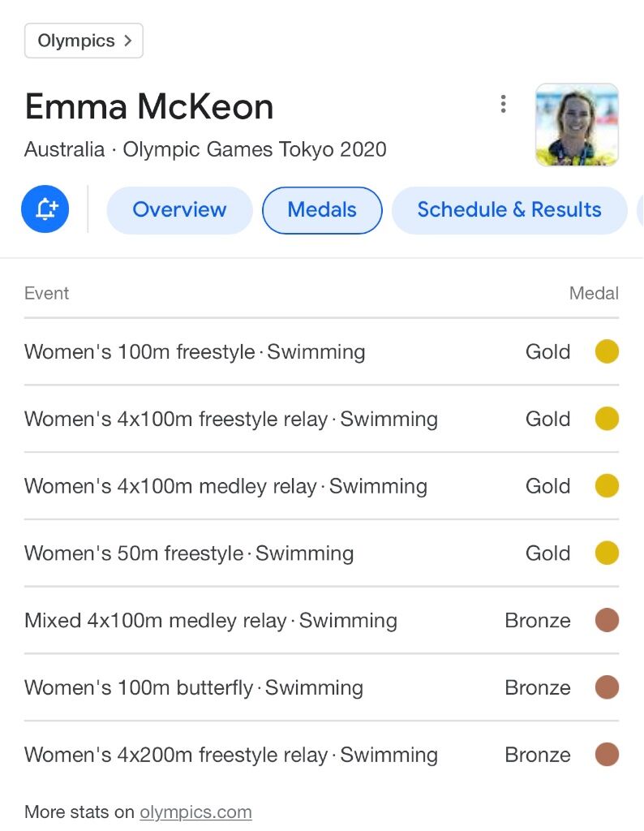Click the bronze dot for 4x200m freestyle relay
644x831 pixels.
[x=607, y=754]
